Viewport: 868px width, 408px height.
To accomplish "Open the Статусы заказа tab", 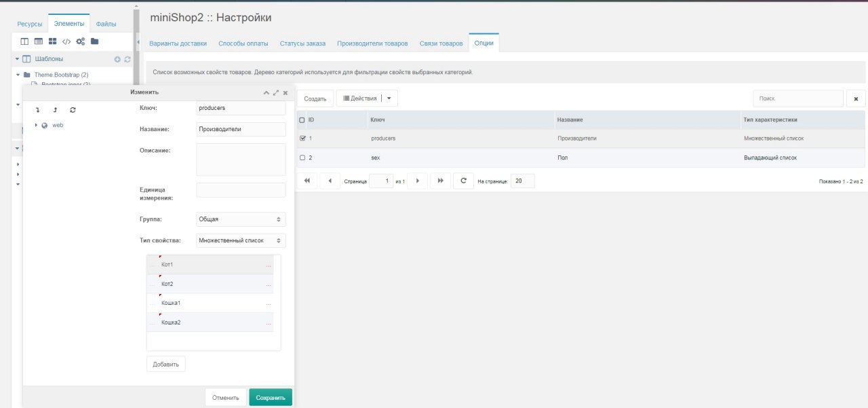I will (302, 43).
